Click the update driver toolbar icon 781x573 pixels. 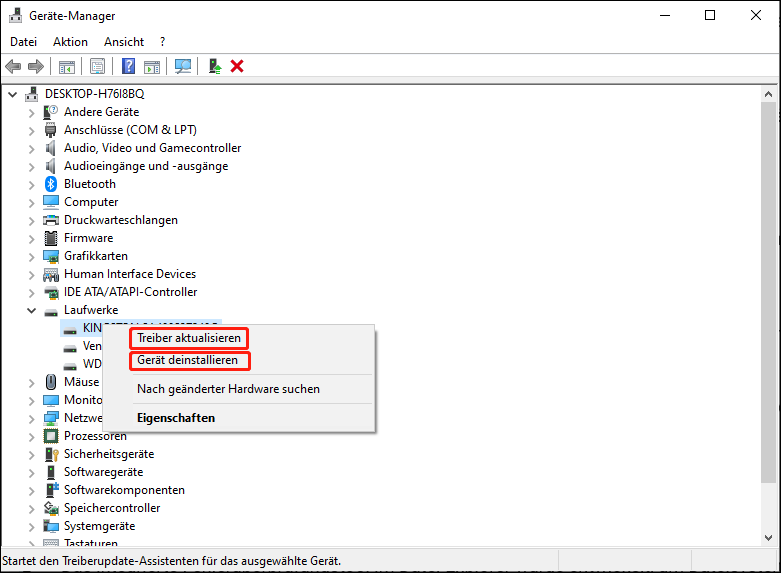[215, 66]
